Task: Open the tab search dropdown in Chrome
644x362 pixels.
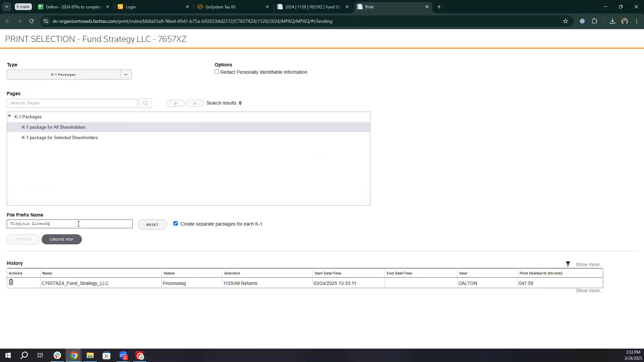Action: click(6, 7)
